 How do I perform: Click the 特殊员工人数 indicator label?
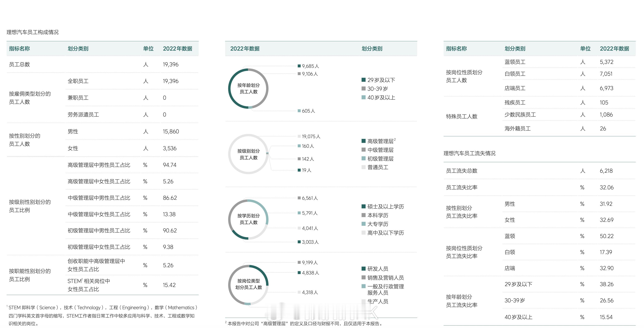[x=462, y=116]
